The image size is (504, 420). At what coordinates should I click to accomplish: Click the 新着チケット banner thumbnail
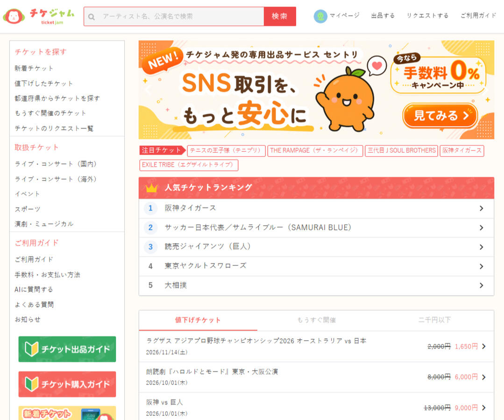(67, 413)
